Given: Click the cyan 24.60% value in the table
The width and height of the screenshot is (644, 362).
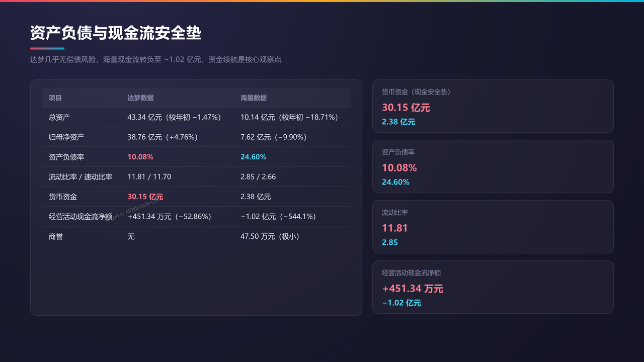Looking at the screenshot, I should click(x=254, y=157).
